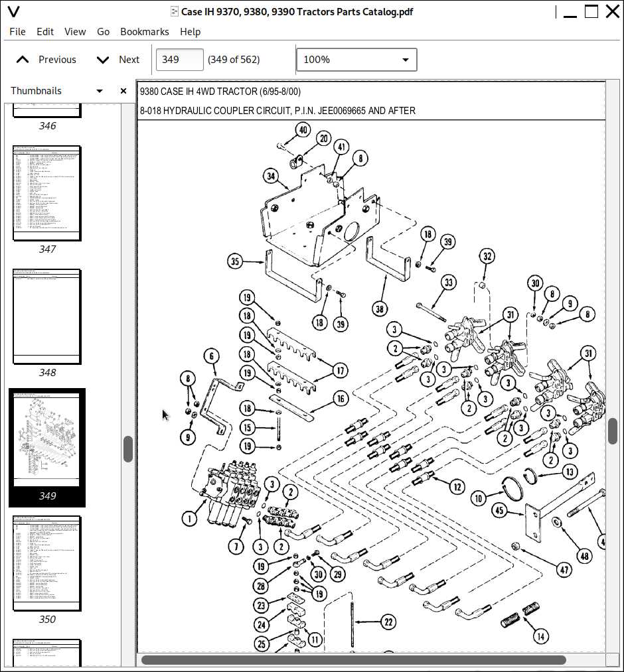Click callout number 24 in diagram
This screenshot has height=672, width=624.
pyautogui.click(x=262, y=625)
